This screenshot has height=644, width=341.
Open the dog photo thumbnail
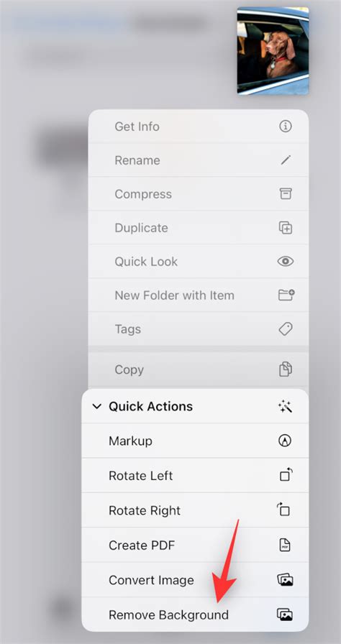273,51
